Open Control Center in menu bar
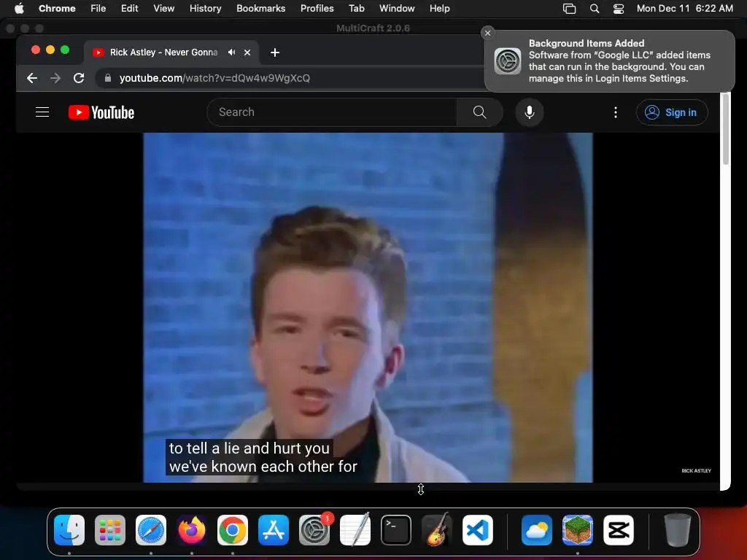Image resolution: width=747 pixels, height=560 pixels. click(x=619, y=8)
